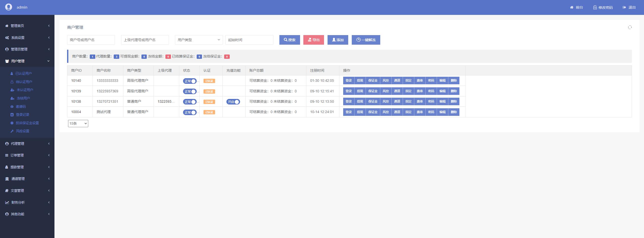Open the 用户类型 dropdown
644x238 pixels.
pyautogui.click(x=199, y=40)
